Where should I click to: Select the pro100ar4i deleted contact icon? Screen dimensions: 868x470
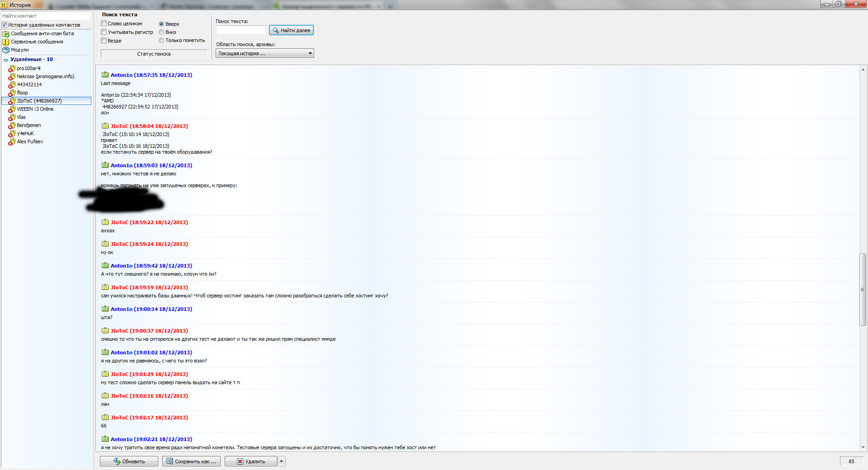pyautogui.click(x=12, y=68)
